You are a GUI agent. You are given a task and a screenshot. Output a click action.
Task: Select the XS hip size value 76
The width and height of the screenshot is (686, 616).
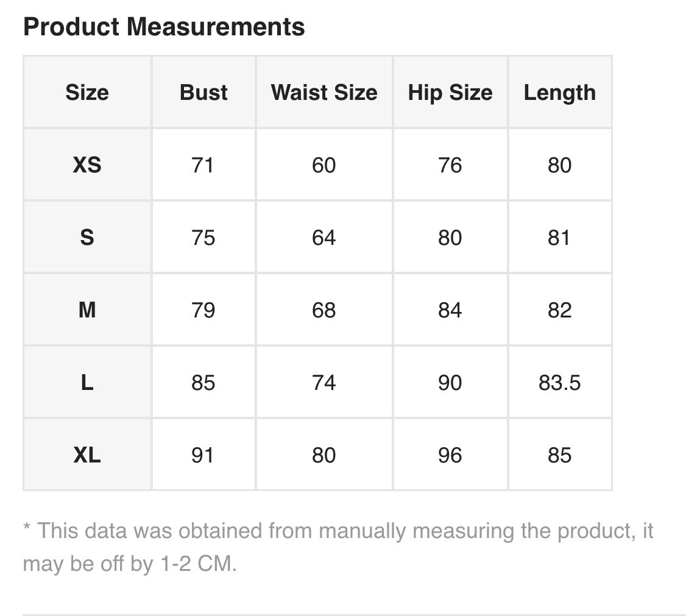pos(450,165)
